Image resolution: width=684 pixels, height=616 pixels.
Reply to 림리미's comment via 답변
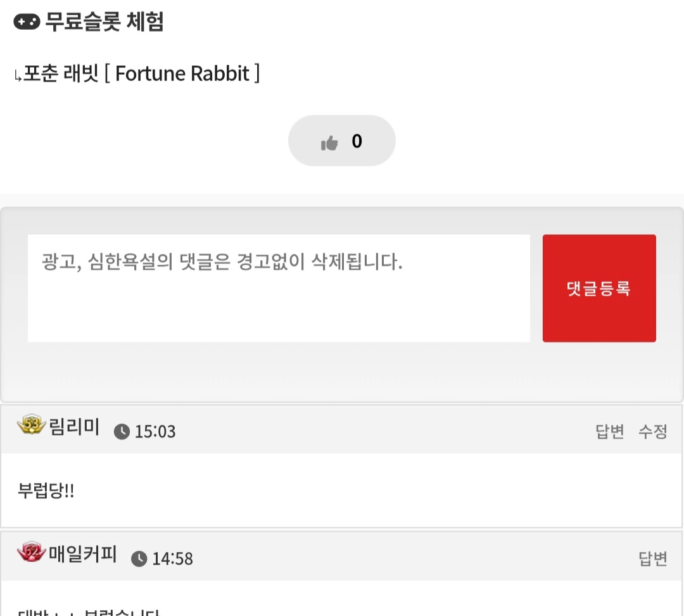610,432
